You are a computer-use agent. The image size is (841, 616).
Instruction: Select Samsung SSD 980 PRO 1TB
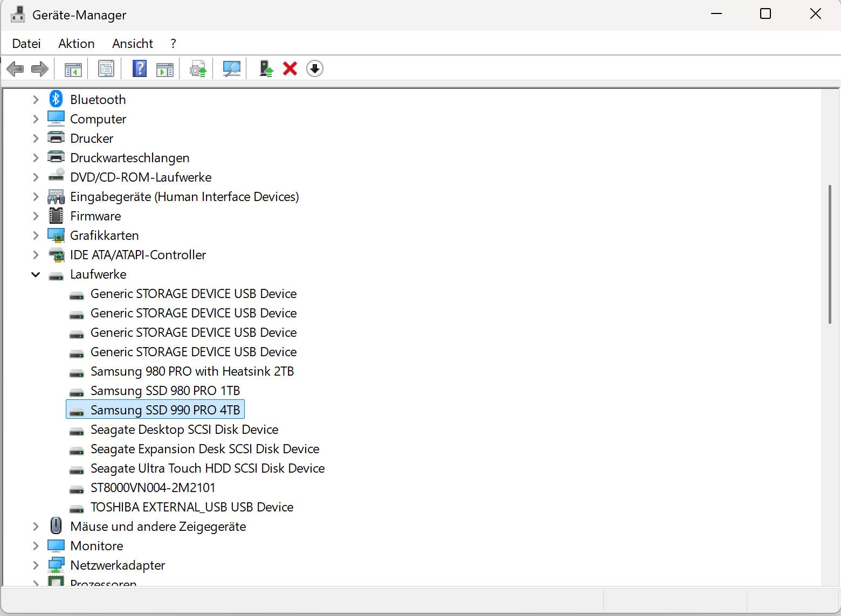(166, 391)
